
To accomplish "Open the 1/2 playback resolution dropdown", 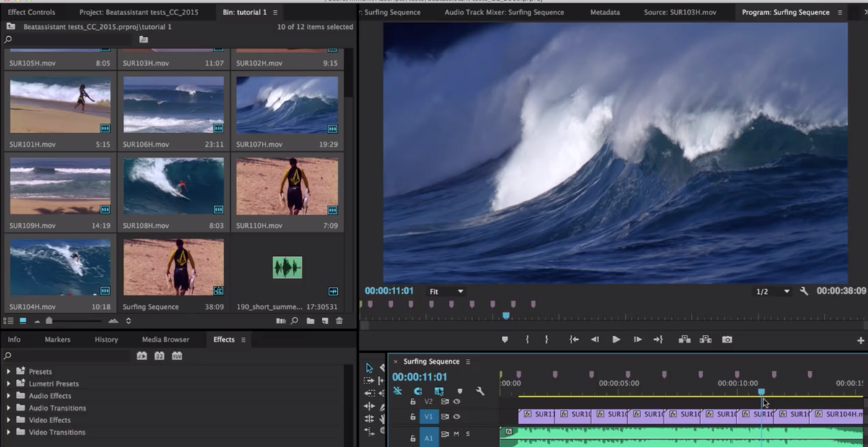I will point(773,291).
